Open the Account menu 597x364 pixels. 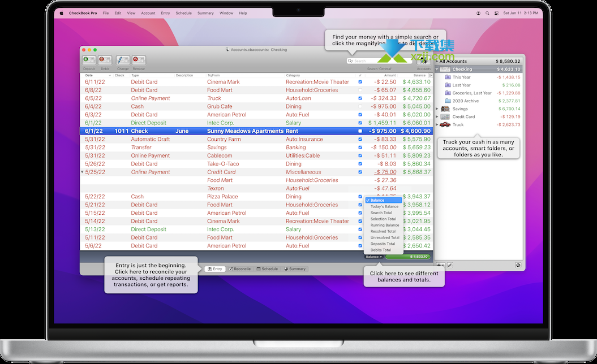point(148,13)
